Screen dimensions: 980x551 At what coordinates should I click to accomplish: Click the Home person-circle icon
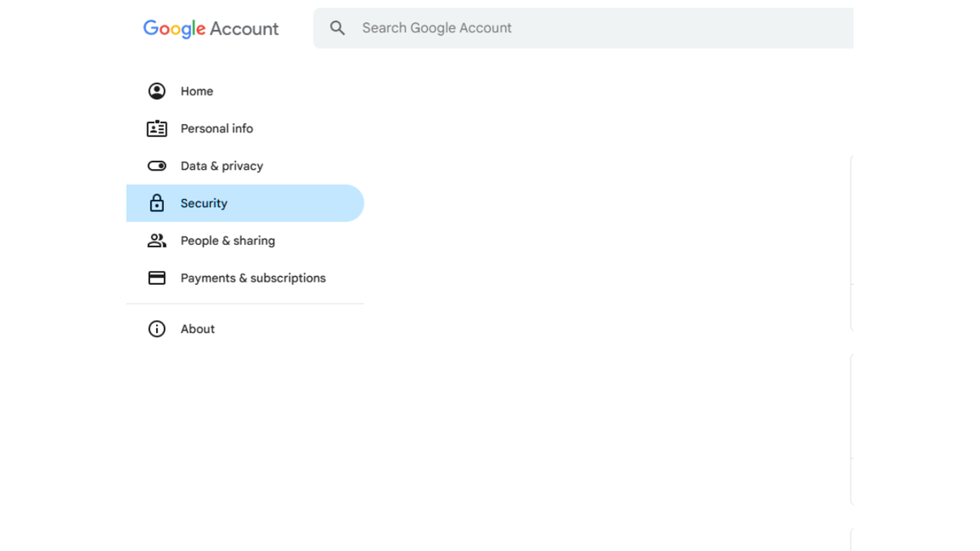[157, 91]
